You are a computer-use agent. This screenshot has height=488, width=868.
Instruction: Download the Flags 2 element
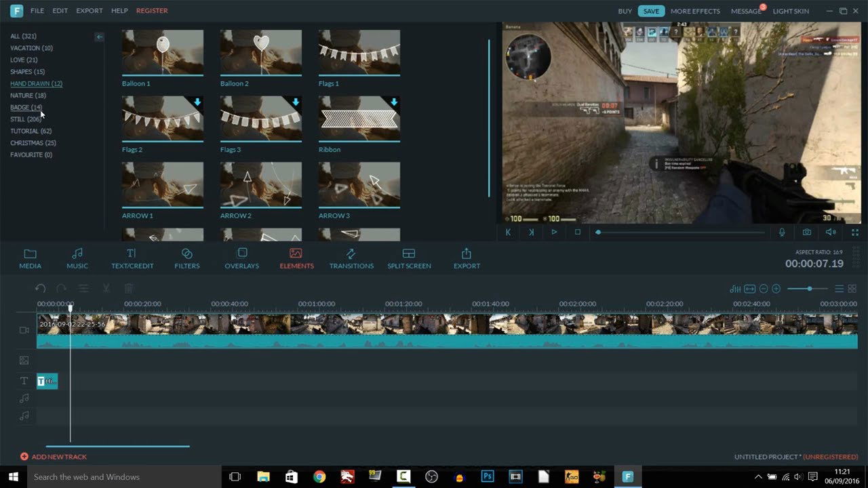[x=197, y=102]
